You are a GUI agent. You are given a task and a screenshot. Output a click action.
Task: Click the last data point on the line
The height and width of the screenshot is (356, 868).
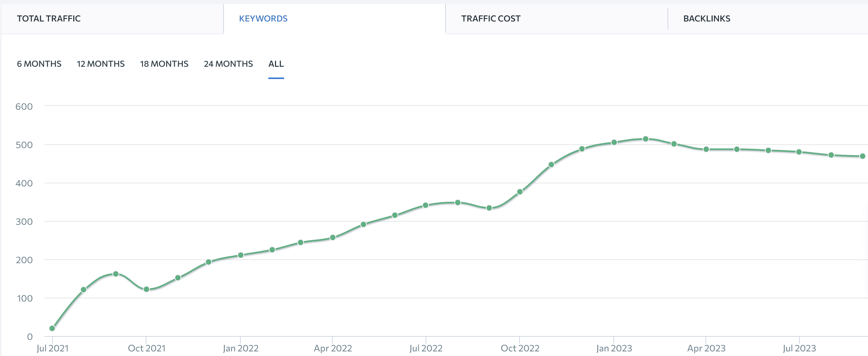(x=863, y=156)
